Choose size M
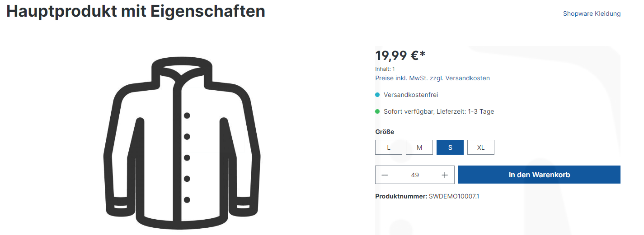 tap(419, 147)
